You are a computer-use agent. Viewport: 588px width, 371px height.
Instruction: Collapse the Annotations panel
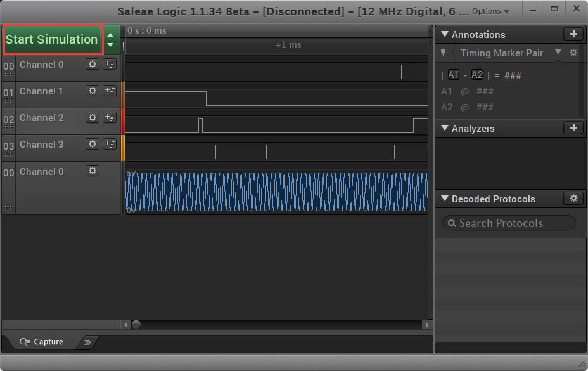tap(445, 34)
